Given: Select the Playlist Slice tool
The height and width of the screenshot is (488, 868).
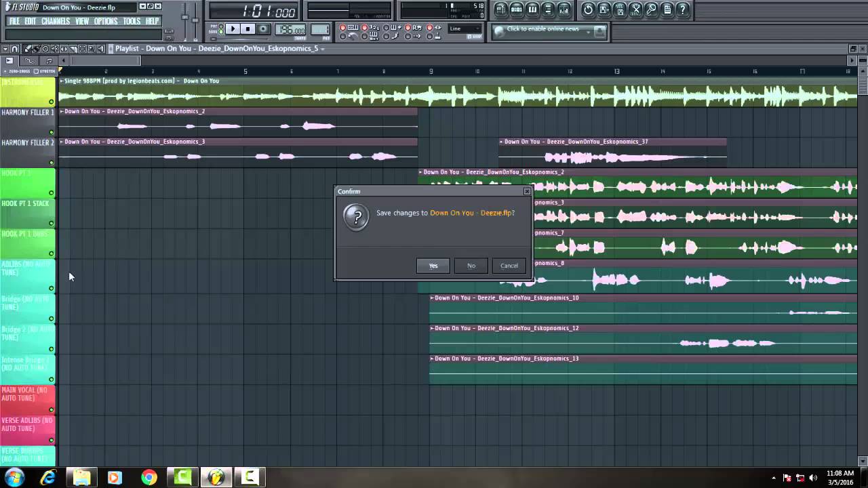Looking at the screenshot, I should [73, 49].
